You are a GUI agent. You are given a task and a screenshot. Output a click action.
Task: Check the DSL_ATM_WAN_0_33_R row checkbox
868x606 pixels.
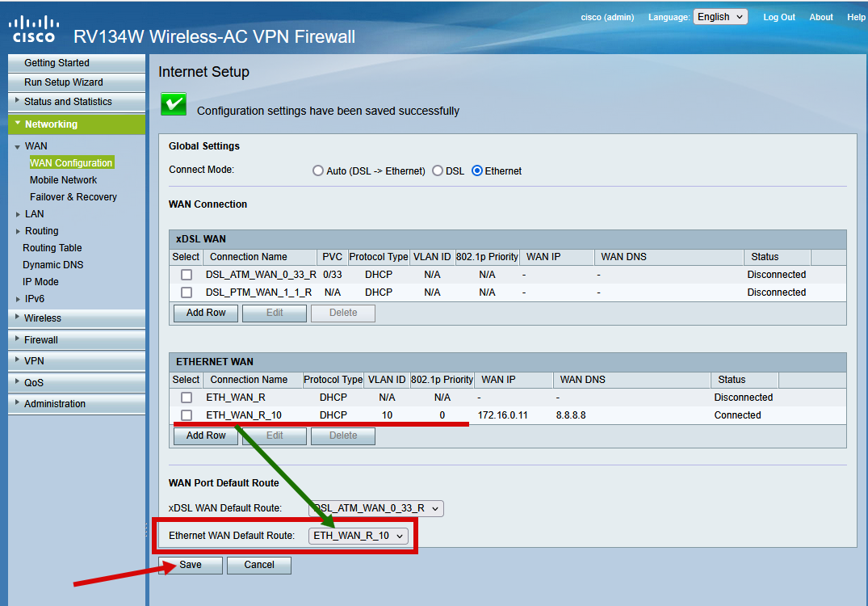pyautogui.click(x=187, y=274)
